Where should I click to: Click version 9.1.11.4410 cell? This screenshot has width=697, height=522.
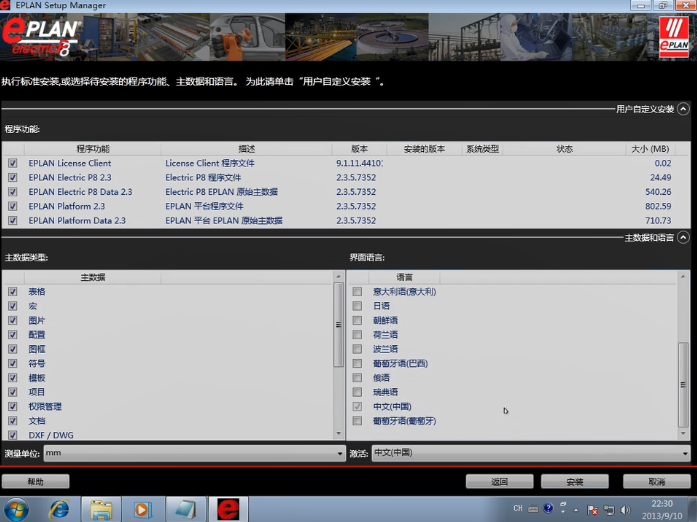pyautogui.click(x=359, y=163)
